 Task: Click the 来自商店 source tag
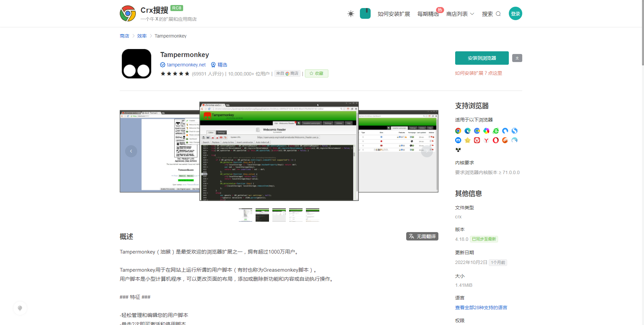(x=287, y=73)
